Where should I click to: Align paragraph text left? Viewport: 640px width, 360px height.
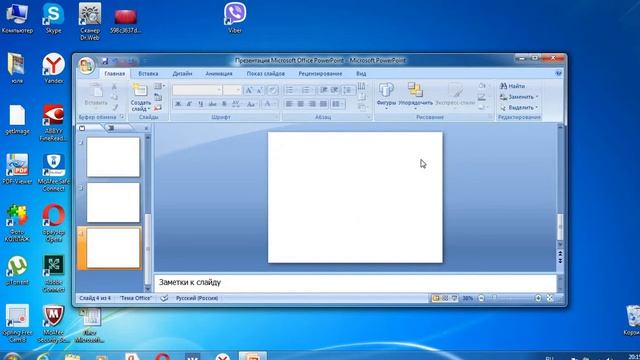click(x=289, y=104)
